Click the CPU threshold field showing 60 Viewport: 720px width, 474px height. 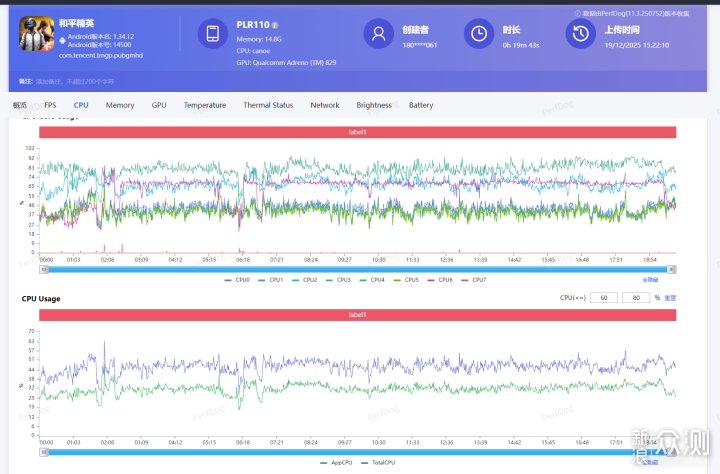pos(603,298)
